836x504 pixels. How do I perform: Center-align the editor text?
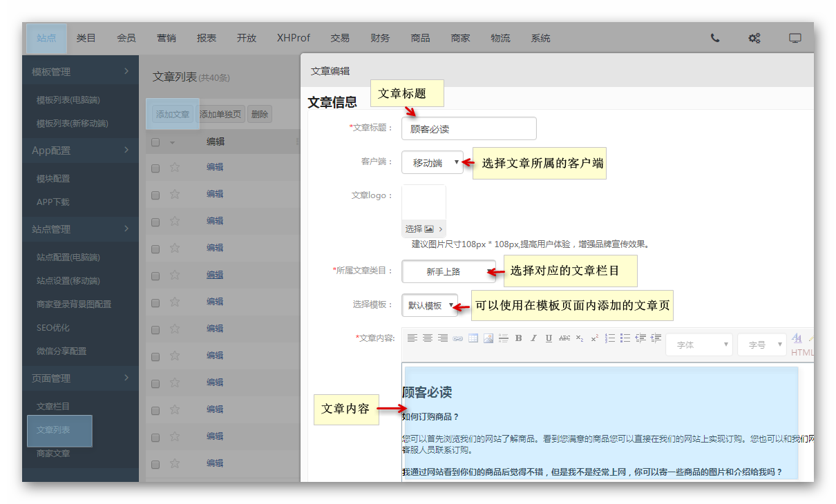[428, 338]
